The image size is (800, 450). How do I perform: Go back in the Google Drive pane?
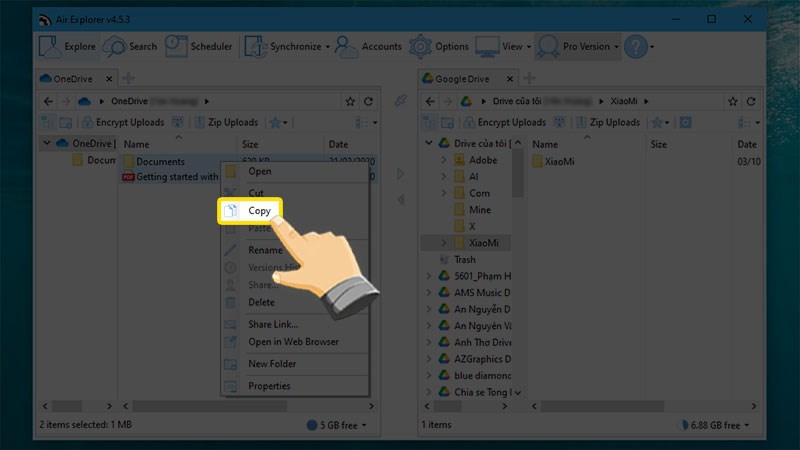(x=430, y=101)
